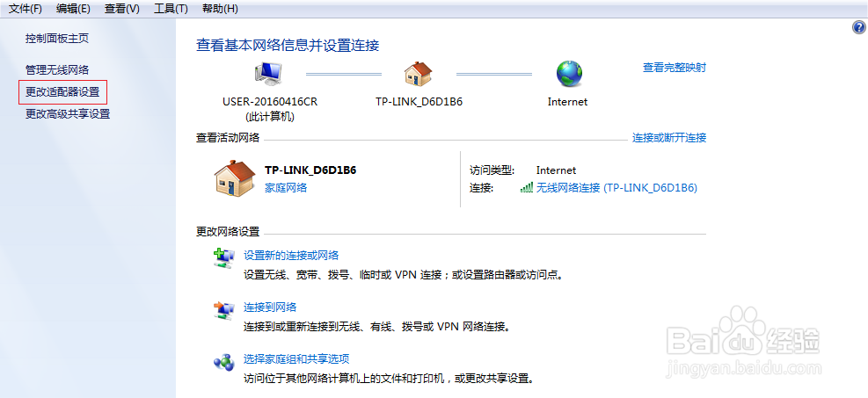Screen dimensions: 868x398
Task: Open 选择家庭组和共享选项 link
Action: click(296, 359)
